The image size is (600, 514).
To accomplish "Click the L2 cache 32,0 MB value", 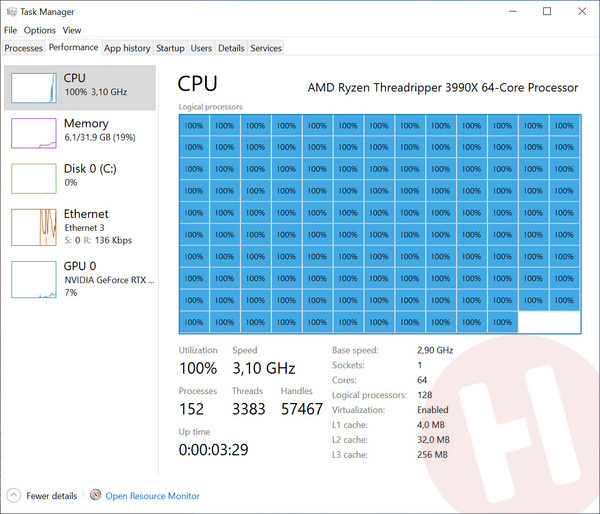I will 433,440.
